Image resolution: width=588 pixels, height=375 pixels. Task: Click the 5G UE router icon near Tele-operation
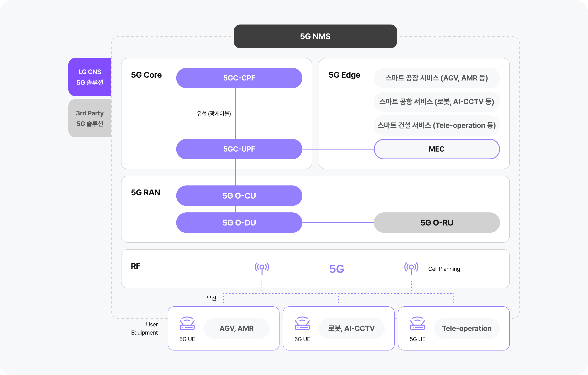click(x=417, y=324)
